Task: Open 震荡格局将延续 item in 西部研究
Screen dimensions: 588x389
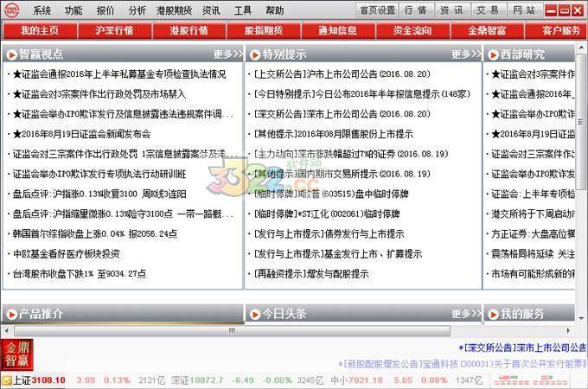Action: point(533,253)
